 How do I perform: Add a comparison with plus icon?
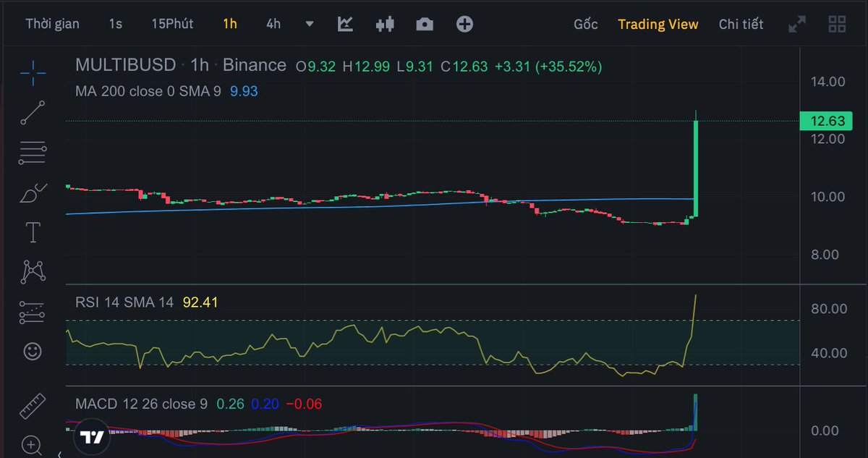pyautogui.click(x=464, y=24)
